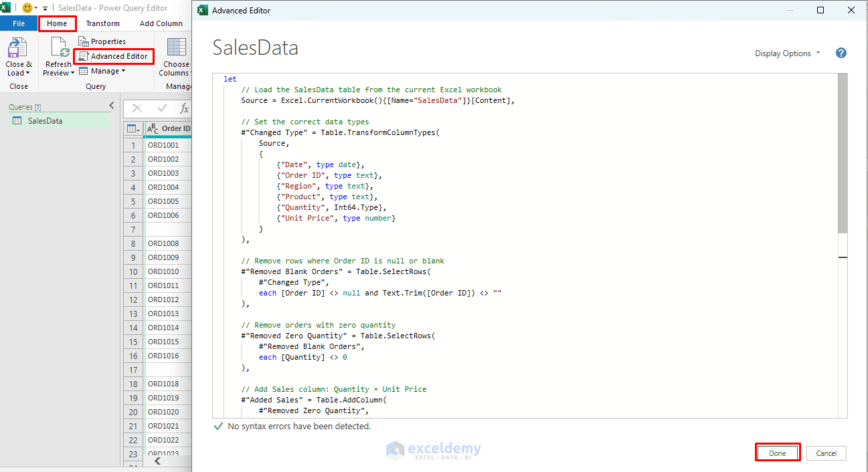Image resolution: width=868 pixels, height=472 pixels.
Task: Expand the Refresh Preview dropdown arrow
Action: pos(72,73)
